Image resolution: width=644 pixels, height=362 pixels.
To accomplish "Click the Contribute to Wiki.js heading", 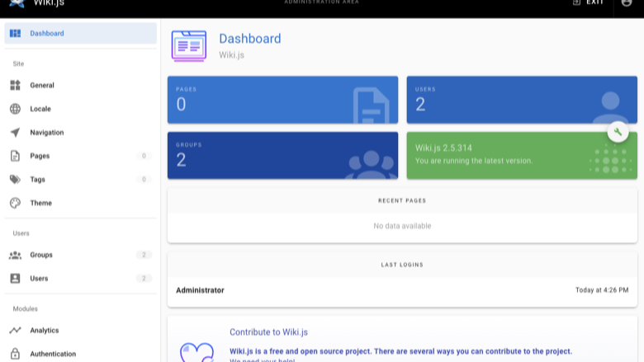I will coord(268,332).
